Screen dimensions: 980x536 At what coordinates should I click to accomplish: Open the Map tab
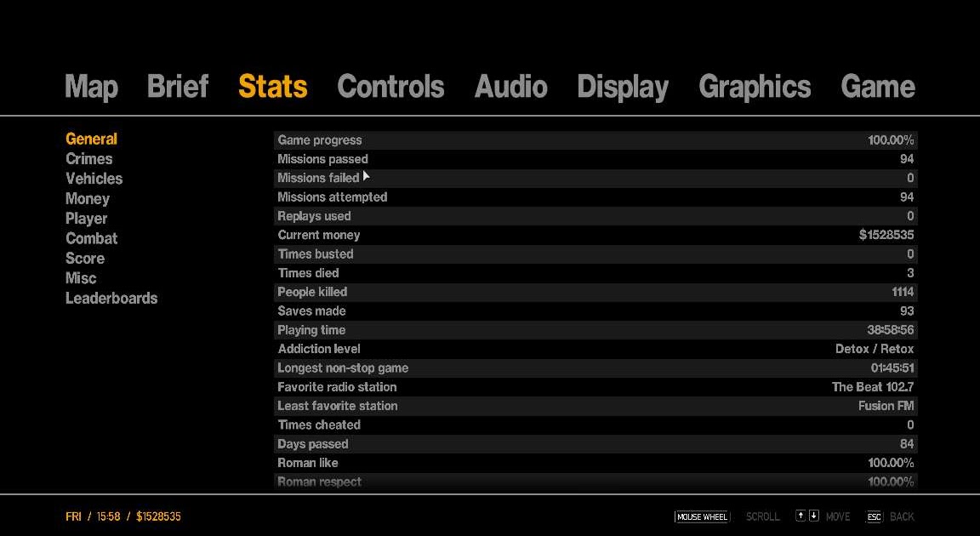(x=91, y=86)
